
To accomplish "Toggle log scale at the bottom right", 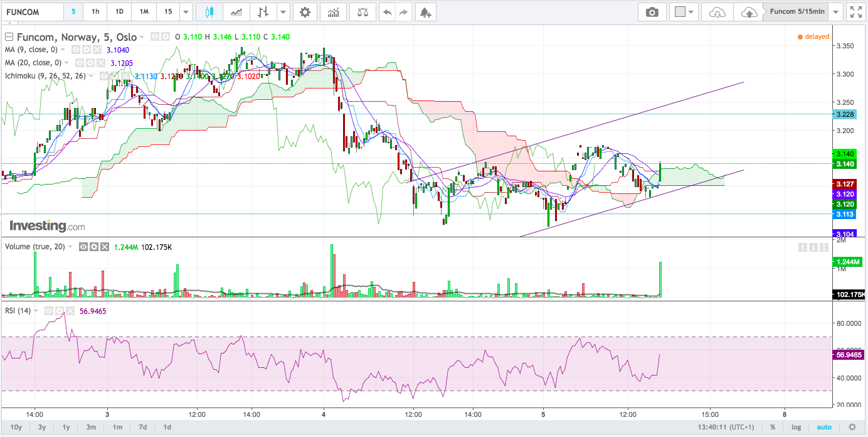I will click(x=796, y=427).
